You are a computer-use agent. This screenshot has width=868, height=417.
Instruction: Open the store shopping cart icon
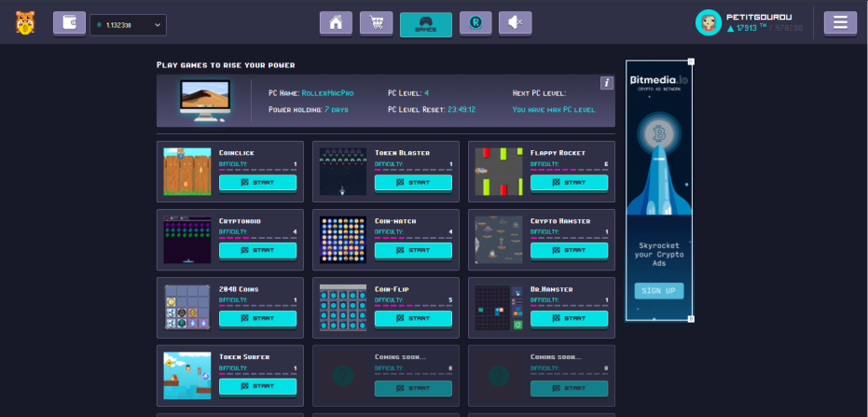pyautogui.click(x=377, y=23)
